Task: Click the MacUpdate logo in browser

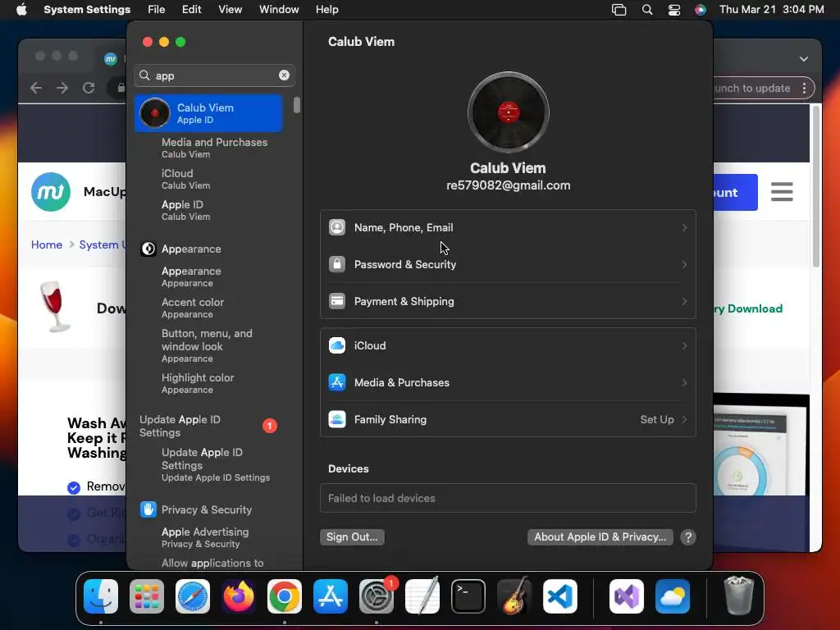Action: pyautogui.click(x=51, y=192)
